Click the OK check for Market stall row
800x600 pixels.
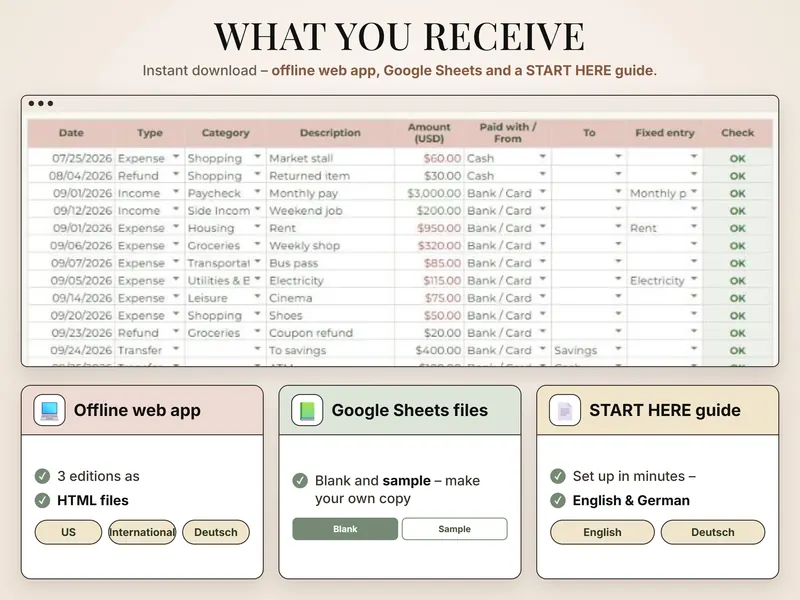click(x=737, y=159)
